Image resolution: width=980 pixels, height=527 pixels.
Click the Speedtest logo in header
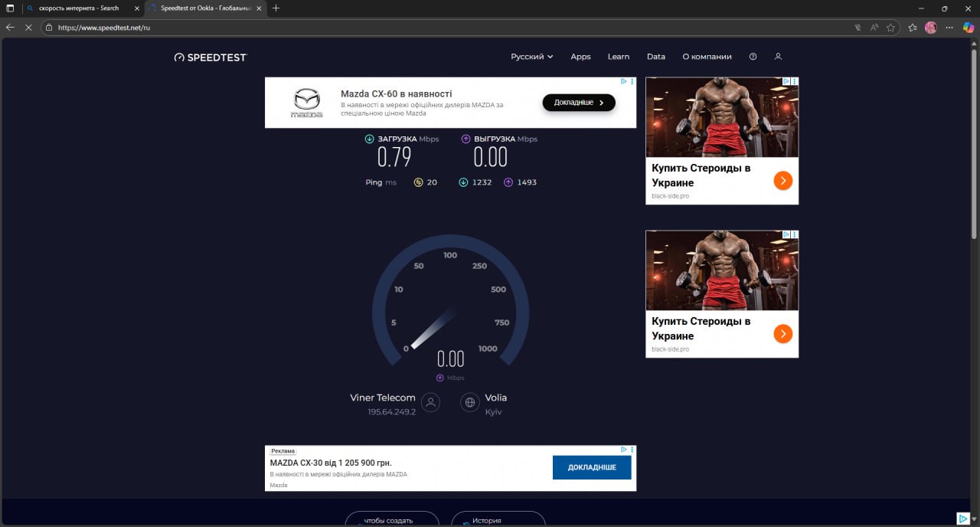(211, 57)
